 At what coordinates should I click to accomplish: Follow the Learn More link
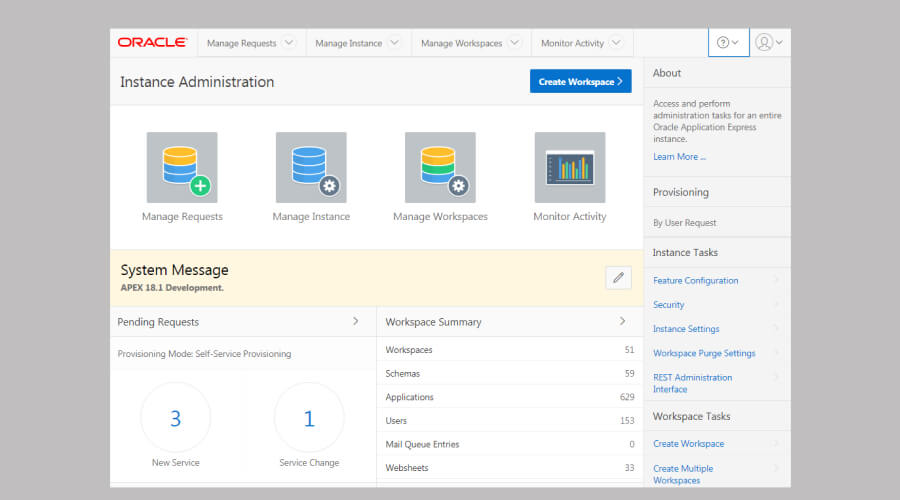click(679, 157)
